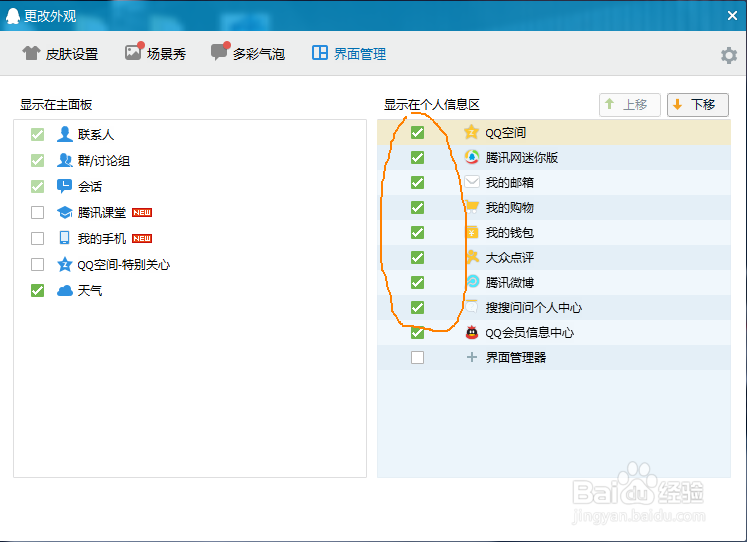This screenshot has height=542, width=747.
Task: Uncheck the 天气 checkbox
Action: coord(38,290)
